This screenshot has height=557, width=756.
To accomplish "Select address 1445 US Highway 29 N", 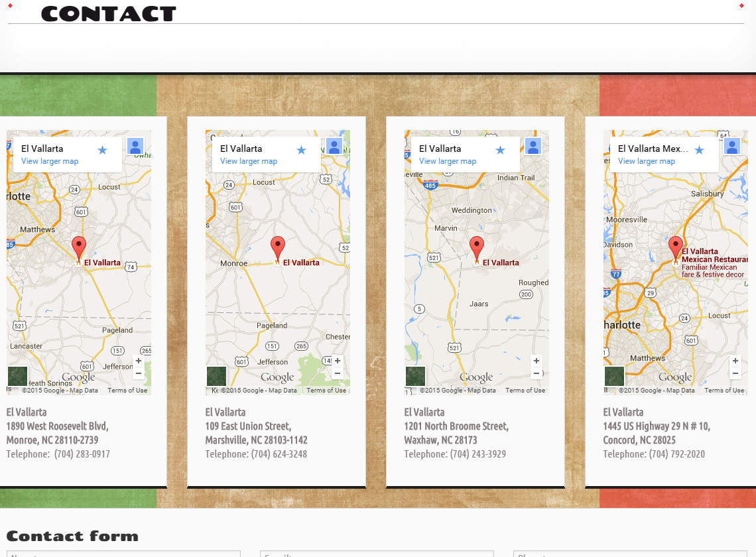I will click(657, 426).
